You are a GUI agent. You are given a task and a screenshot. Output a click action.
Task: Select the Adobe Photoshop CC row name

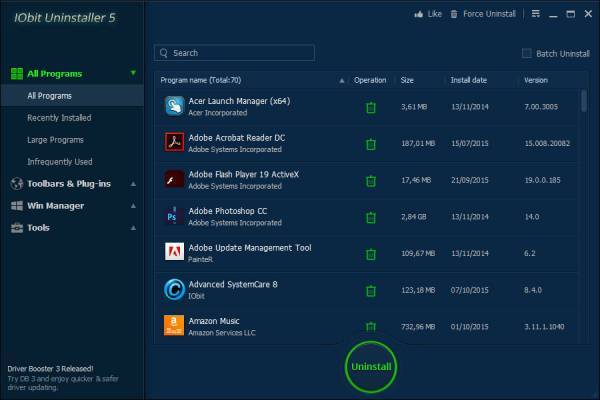pos(228,211)
